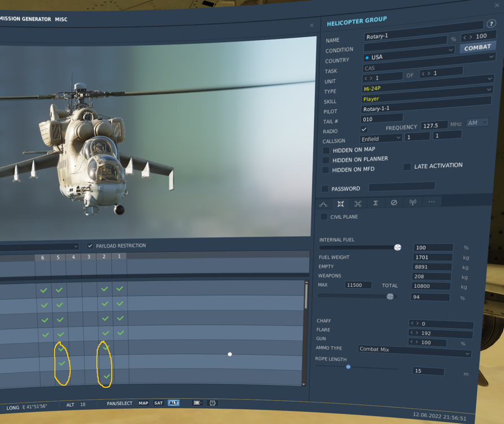Select the Payload tab icon
504x424 pixels.
(x=341, y=204)
